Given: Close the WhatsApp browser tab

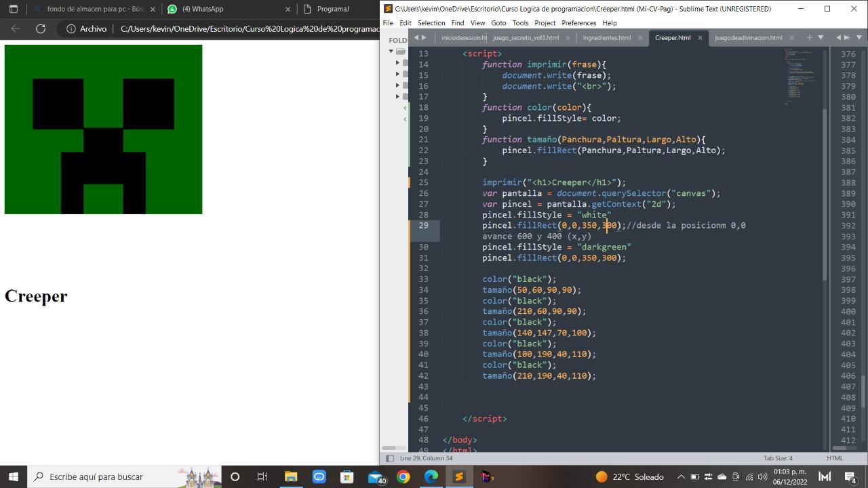Looking at the screenshot, I should click(x=288, y=9).
